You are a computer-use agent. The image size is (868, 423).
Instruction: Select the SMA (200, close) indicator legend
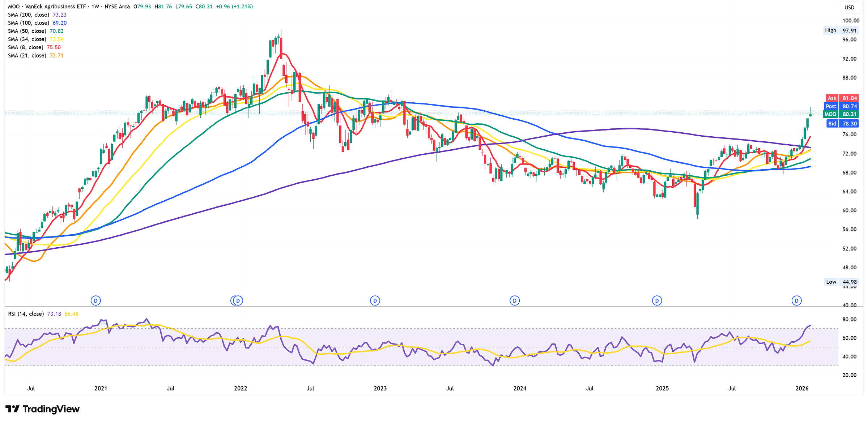point(29,15)
